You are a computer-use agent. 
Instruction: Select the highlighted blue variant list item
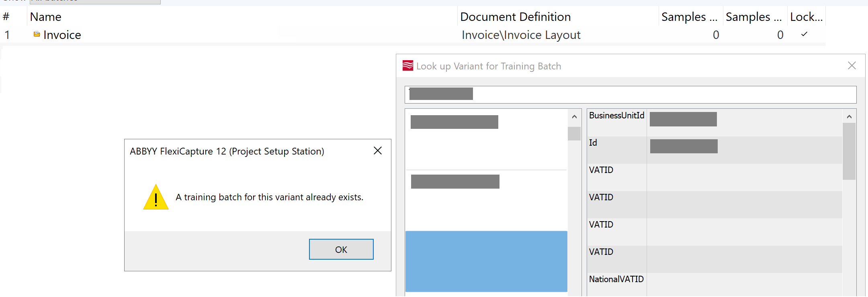pos(486,261)
